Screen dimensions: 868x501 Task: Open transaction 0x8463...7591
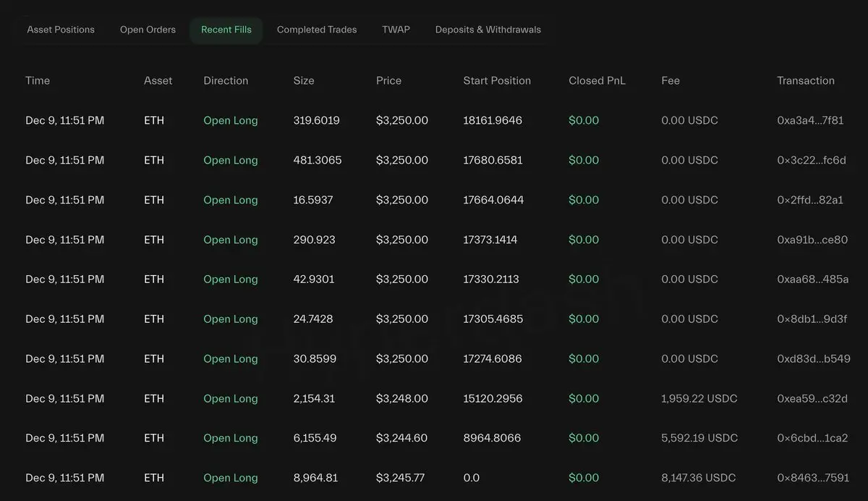pyautogui.click(x=812, y=478)
